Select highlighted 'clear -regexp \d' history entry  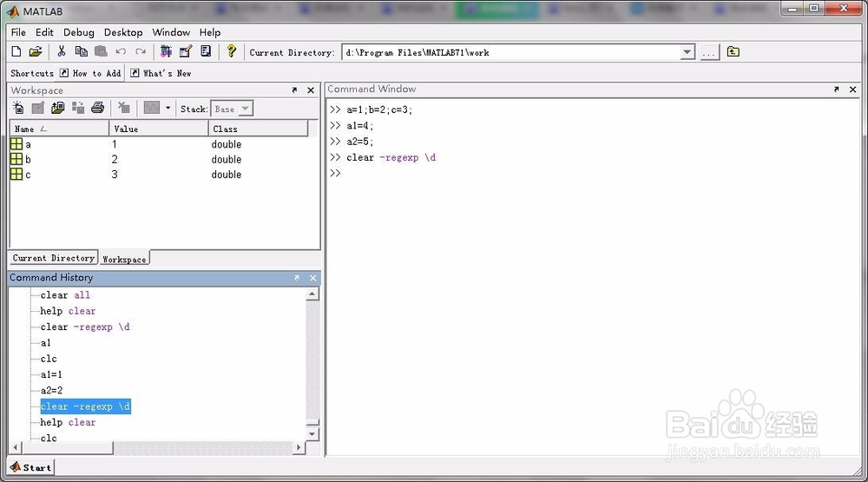point(85,406)
